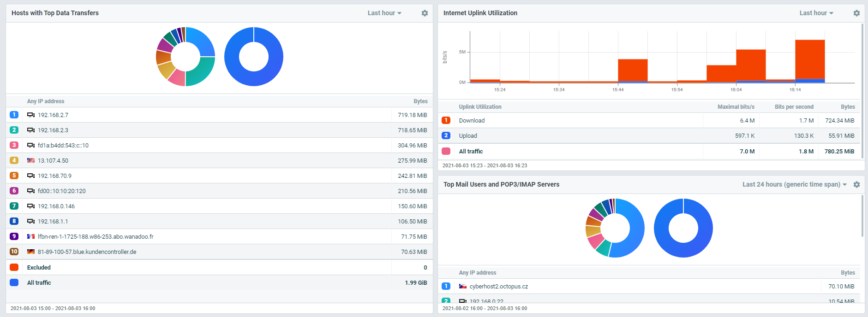
Task: Expand Last hour dropdown in Hosts panel
Action: point(384,13)
